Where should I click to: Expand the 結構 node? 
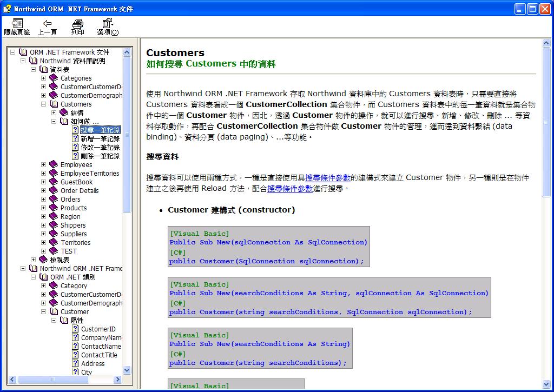tap(54, 112)
